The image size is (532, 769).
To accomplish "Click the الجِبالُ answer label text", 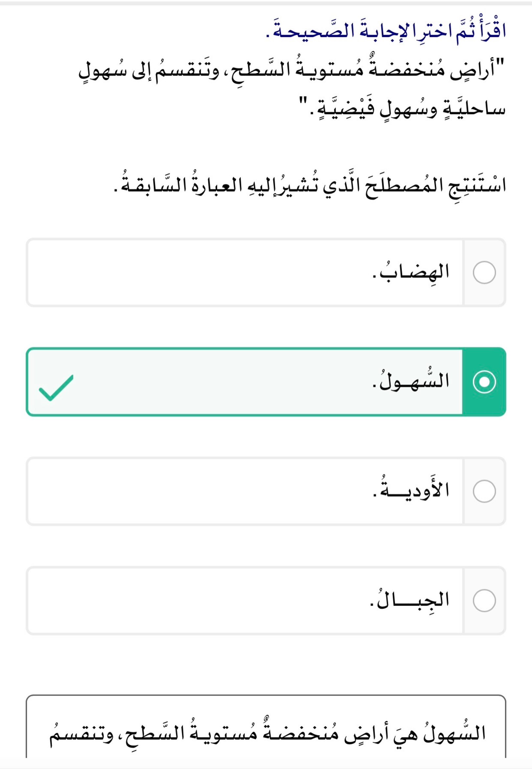I will [x=410, y=599].
